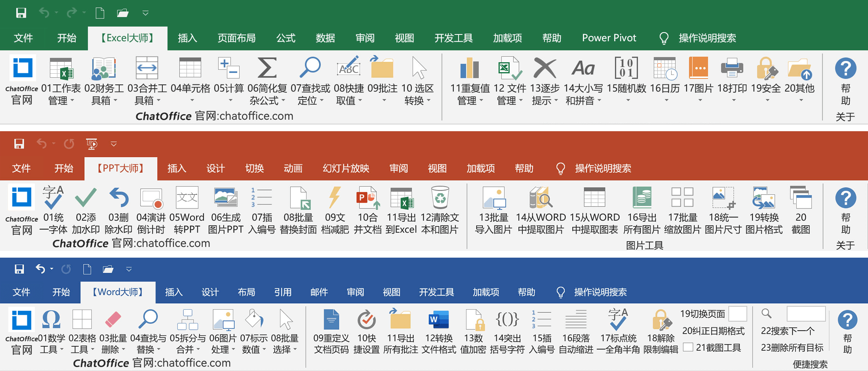
Task: Click 16导出所有图片 icon in PPT ribbon
Action: (642, 197)
